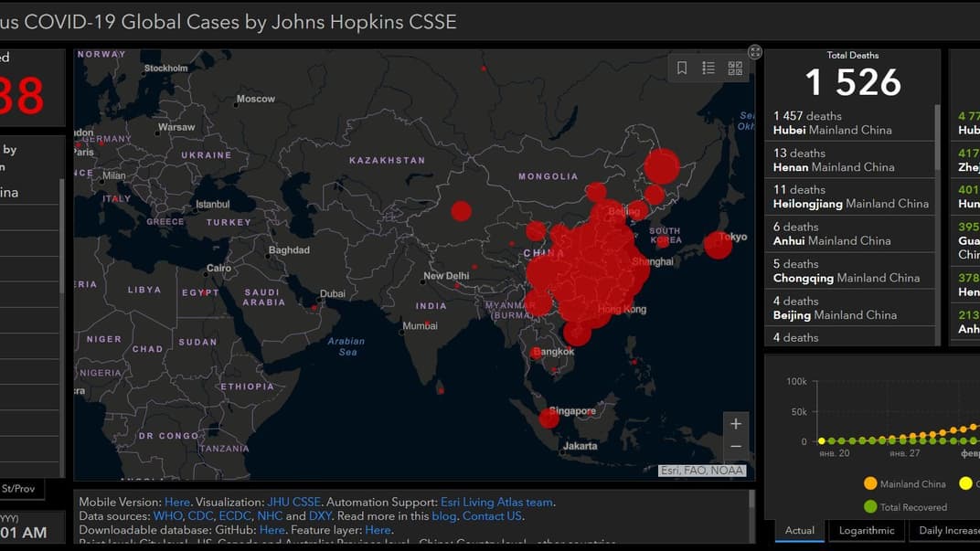Open the Daily Increase chart tab
The height and width of the screenshot is (551, 980).
[948, 530]
